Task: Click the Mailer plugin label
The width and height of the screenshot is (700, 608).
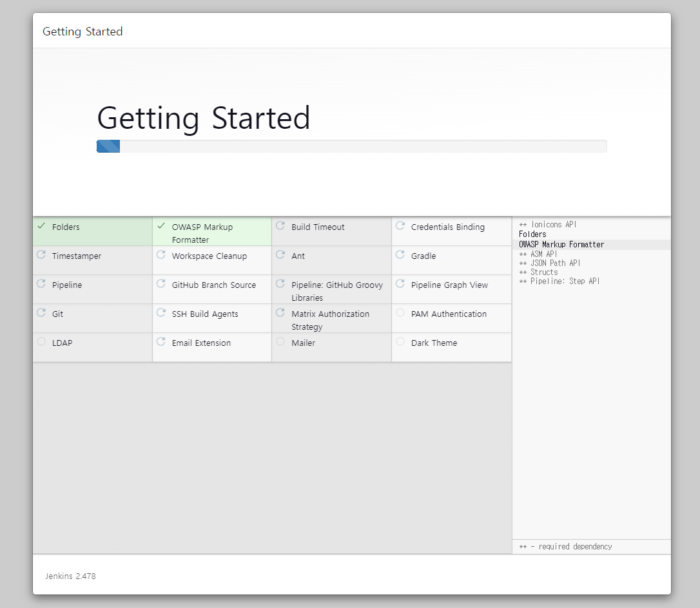Action: (303, 343)
